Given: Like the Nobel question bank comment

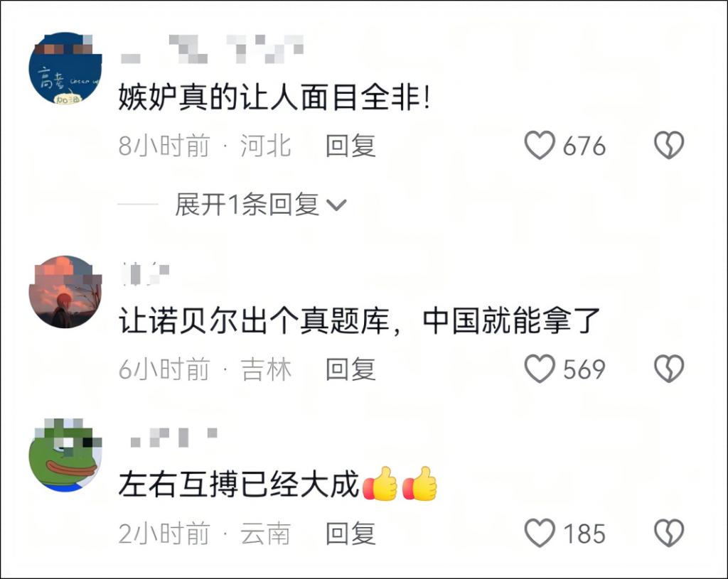Looking at the screenshot, I should [540, 369].
